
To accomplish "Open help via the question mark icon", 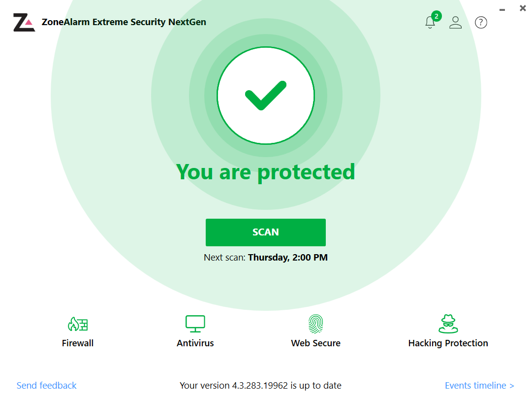I will (481, 22).
